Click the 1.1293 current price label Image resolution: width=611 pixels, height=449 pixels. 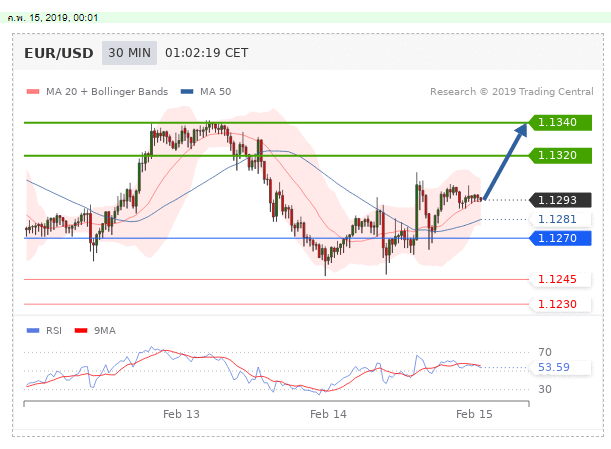coord(560,200)
